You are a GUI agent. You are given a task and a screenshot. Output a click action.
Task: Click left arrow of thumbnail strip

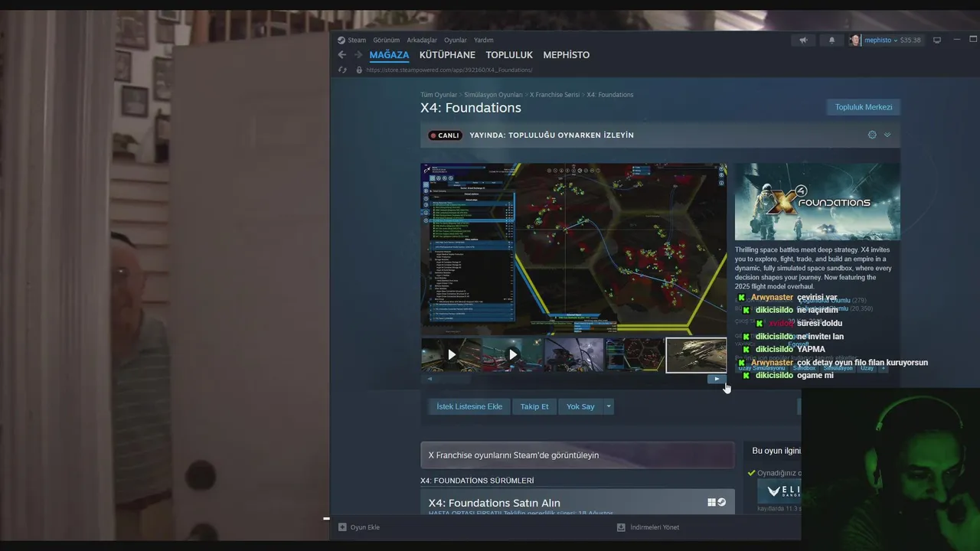[x=430, y=379]
